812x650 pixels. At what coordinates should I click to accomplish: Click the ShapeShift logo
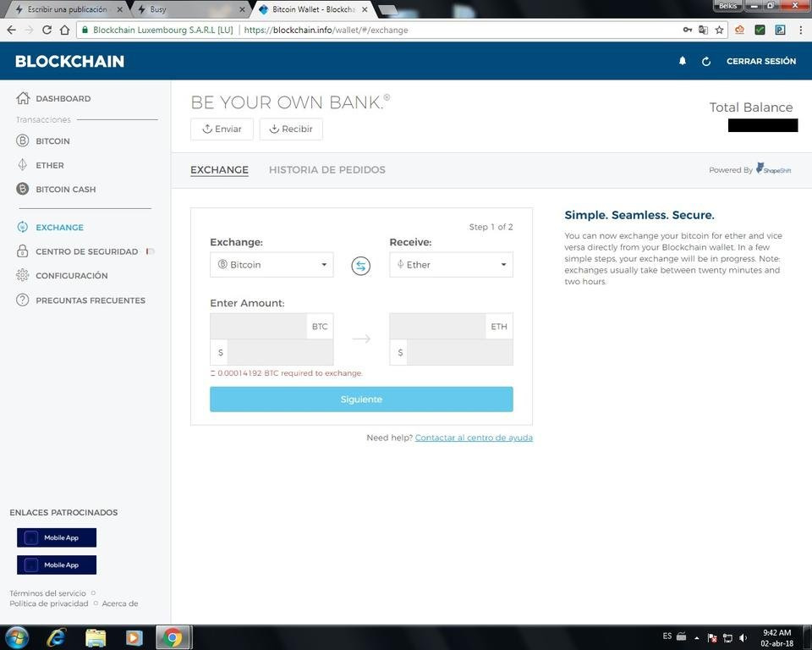[x=774, y=168]
